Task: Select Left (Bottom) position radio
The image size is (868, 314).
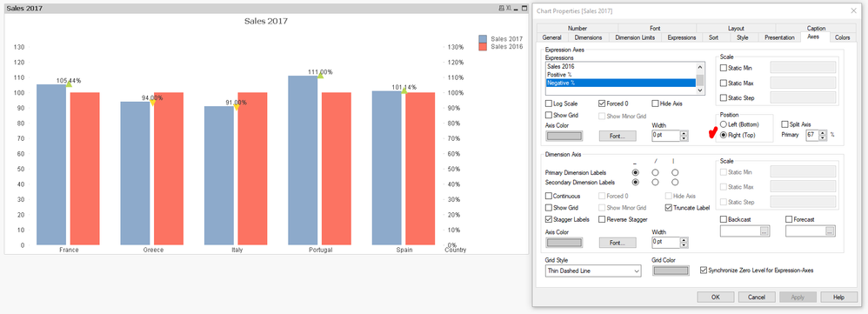Action: (x=723, y=124)
